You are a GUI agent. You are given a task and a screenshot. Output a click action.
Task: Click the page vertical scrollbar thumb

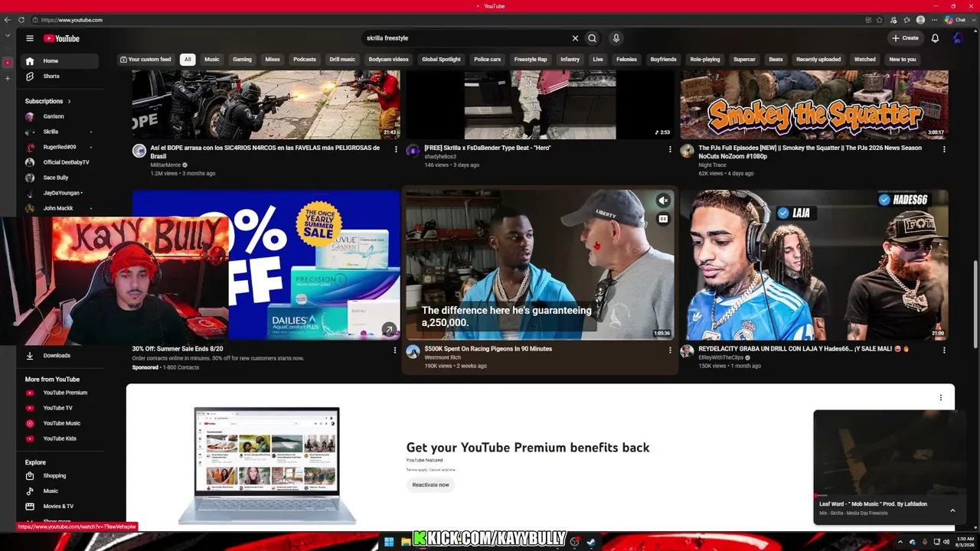[975, 303]
